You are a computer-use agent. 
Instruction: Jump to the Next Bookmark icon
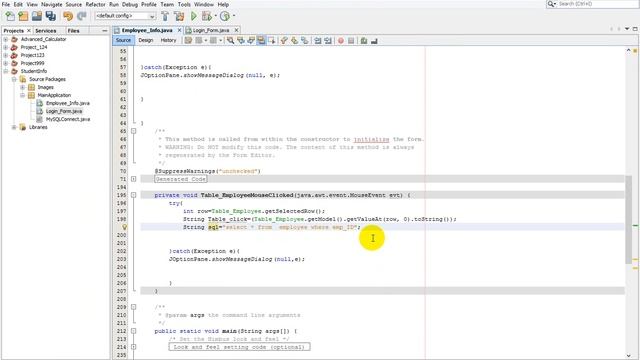[294, 40]
